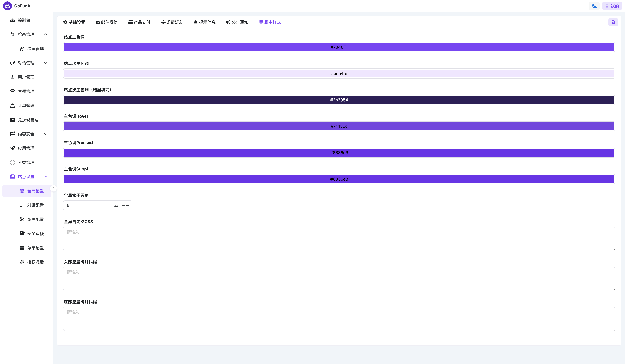Expand the 内容安全 sidebar group
The height and width of the screenshot is (364, 625).
(28, 134)
